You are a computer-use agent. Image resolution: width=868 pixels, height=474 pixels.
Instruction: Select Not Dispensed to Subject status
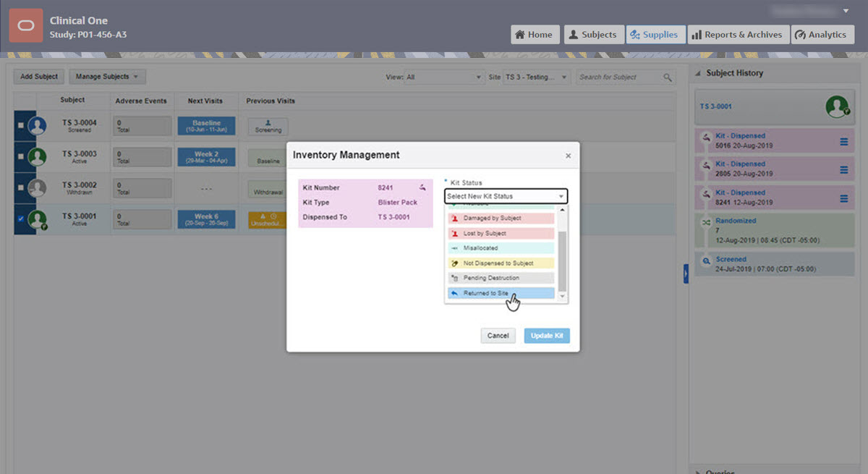tap(501, 263)
